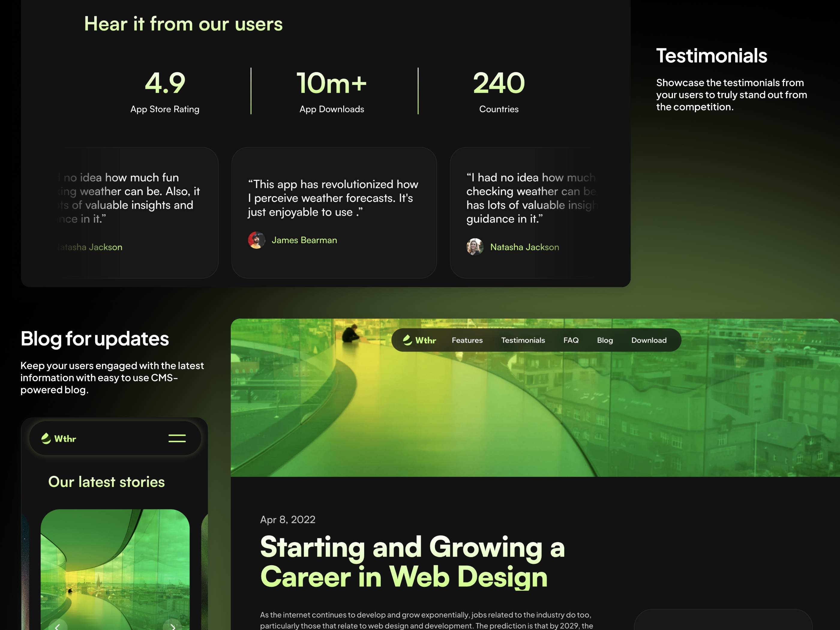Open the FAQ item in the navbar

click(571, 340)
